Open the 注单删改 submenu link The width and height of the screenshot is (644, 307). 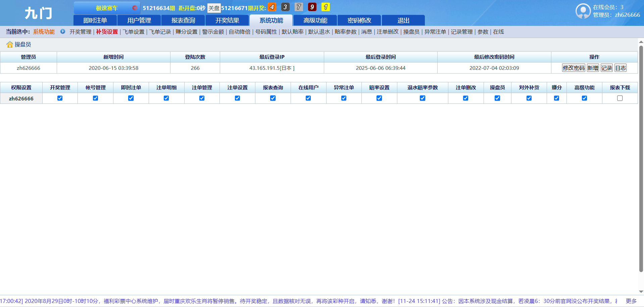pos(388,32)
